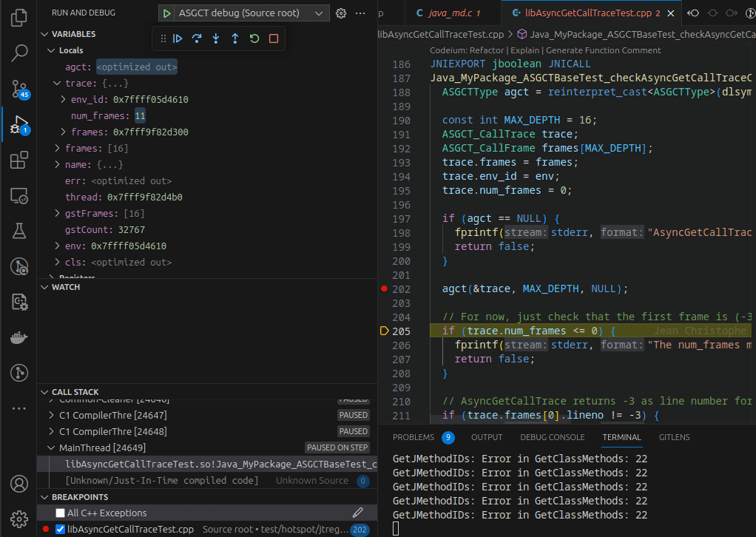Remove the breakpoint at line 202 gutter

[384, 288]
